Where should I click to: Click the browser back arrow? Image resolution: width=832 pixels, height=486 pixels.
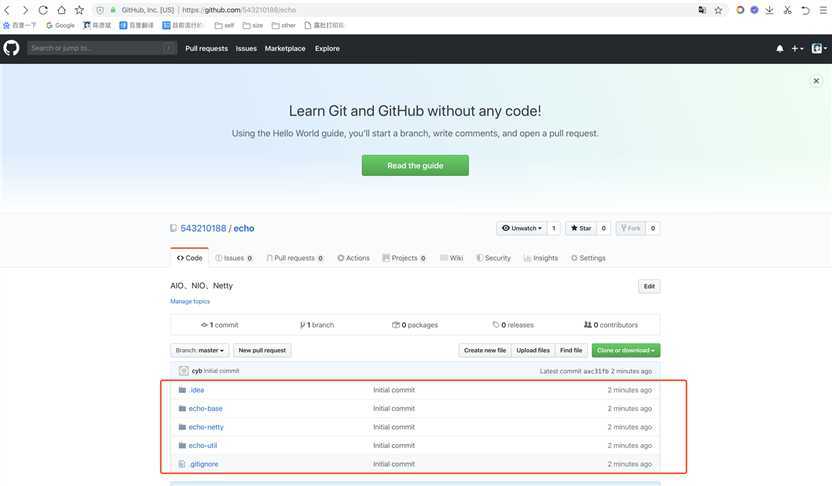coord(9,10)
